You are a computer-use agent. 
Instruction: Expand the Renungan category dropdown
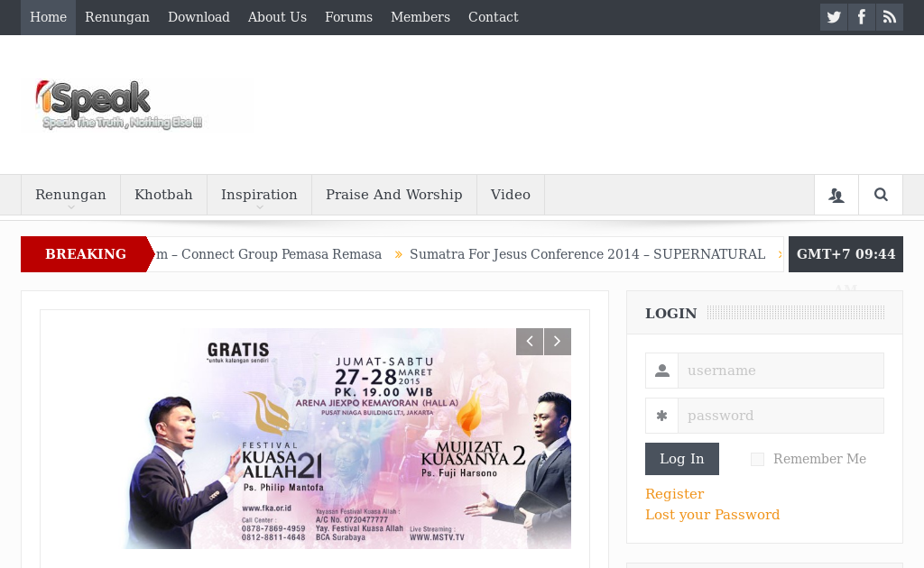(70, 195)
